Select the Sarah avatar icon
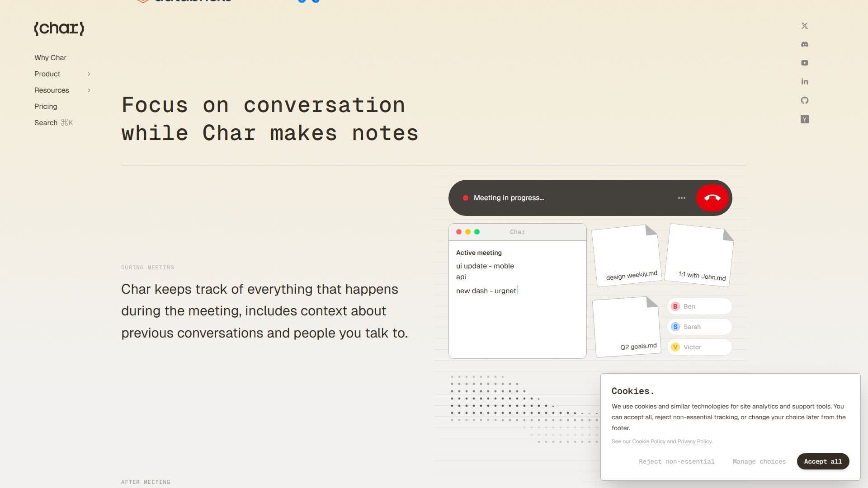This screenshot has height=488, width=868. [x=675, y=327]
